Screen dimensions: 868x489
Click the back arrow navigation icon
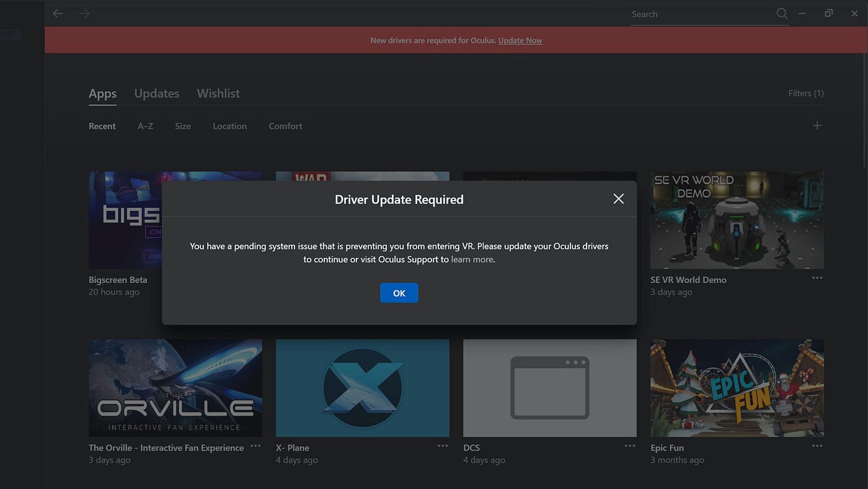pyautogui.click(x=58, y=13)
